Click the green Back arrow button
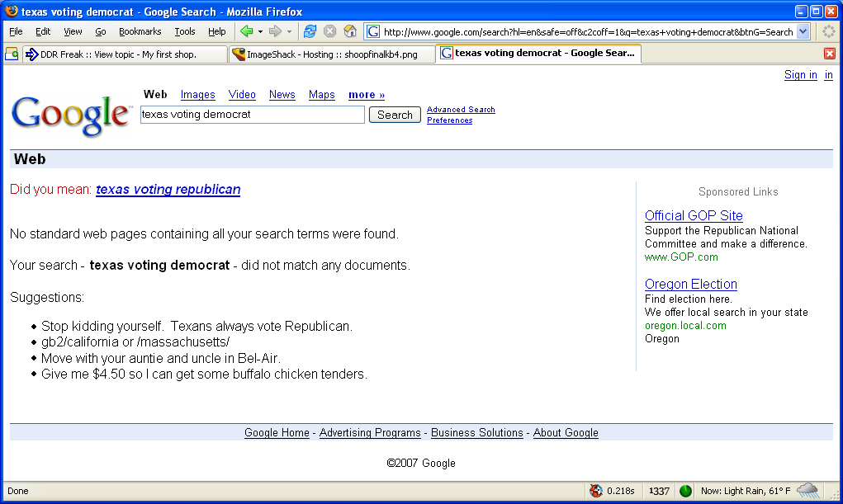843x504 pixels. [x=246, y=31]
